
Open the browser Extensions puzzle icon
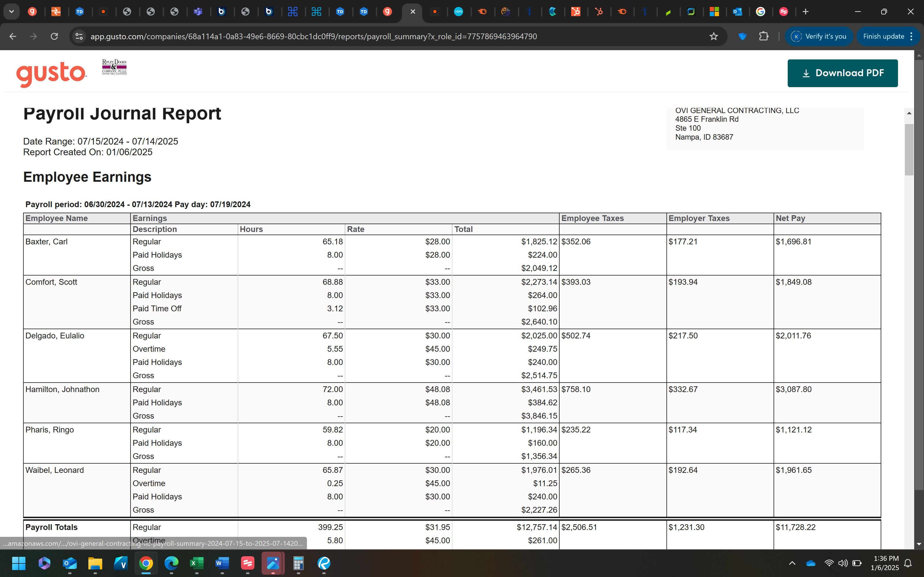(763, 36)
